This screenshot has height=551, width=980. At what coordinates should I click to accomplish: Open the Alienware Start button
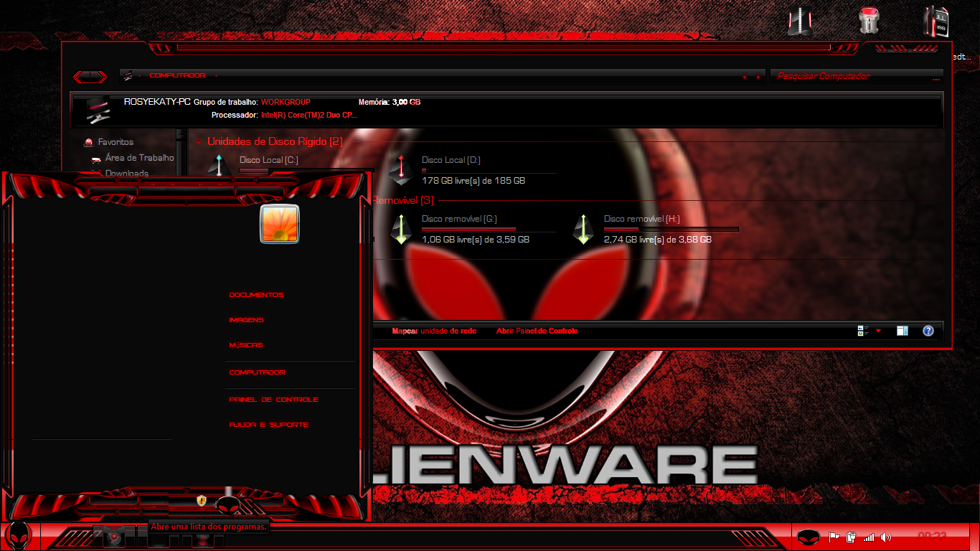pyautogui.click(x=17, y=536)
